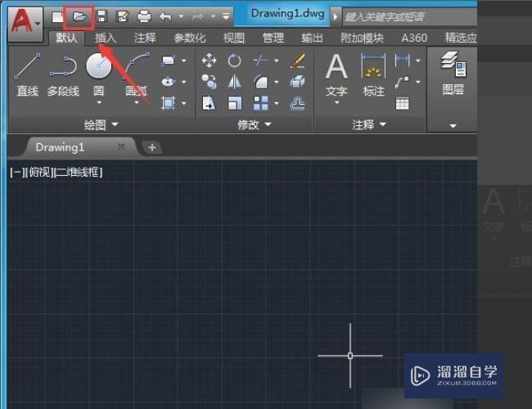The width and height of the screenshot is (532, 409).
Task: Select the Move tool
Action: click(x=209, y=61)
